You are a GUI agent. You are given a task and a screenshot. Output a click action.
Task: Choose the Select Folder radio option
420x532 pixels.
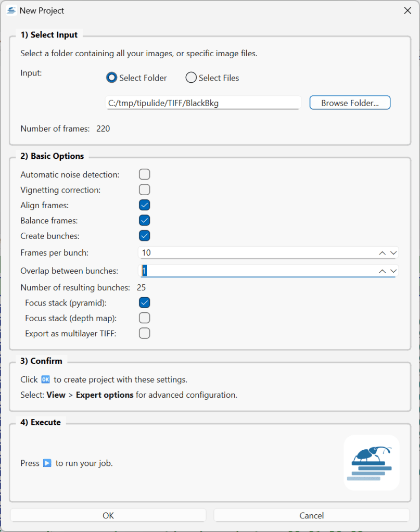(111, 78)
